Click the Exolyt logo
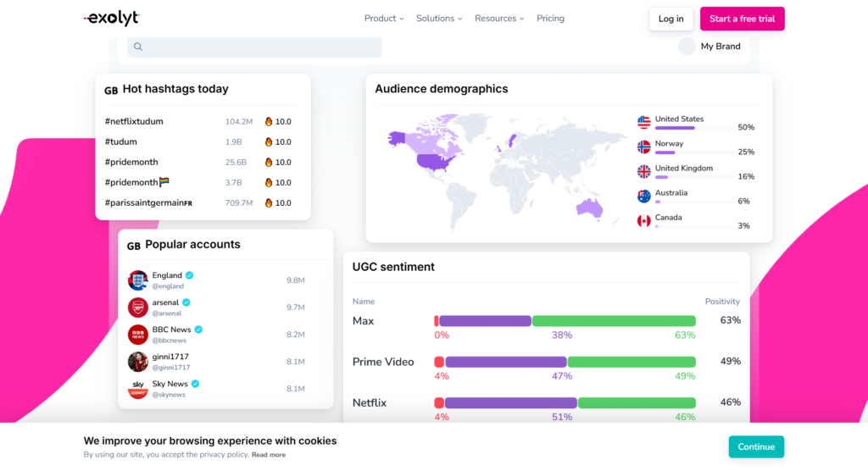868x471 pixels. point(111,19)
